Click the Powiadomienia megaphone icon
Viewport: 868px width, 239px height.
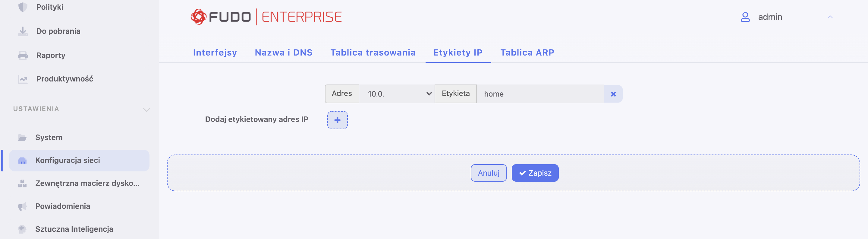tap(22, 206)
